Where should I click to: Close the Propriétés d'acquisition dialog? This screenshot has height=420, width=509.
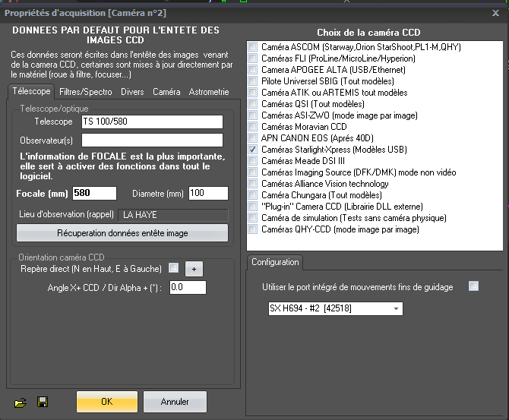(496, 12)
